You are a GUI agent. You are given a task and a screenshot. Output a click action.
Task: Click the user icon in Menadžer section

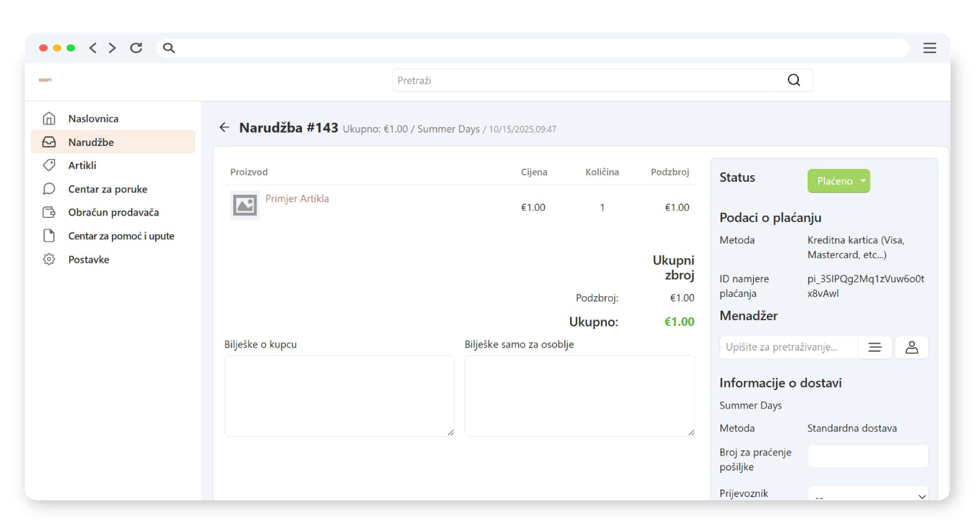[x=911, y=347]
